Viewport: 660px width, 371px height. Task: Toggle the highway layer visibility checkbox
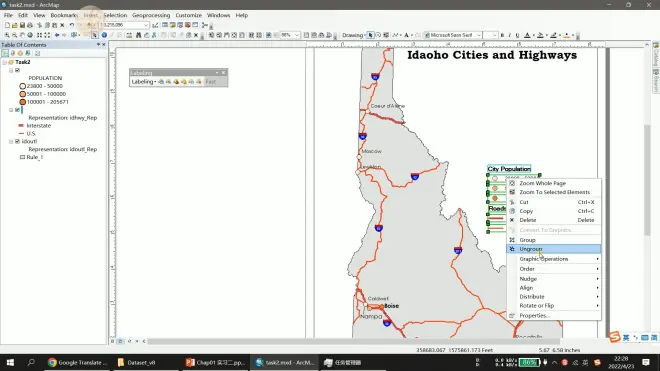17,110
